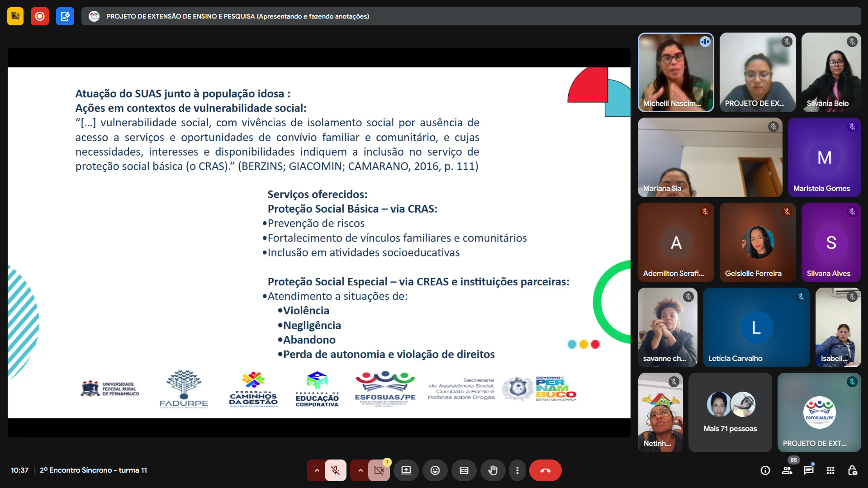Image resolution: width=868 pixels, height=488 pixels.
Task: Toggle closed captions button
Action: click(464, 470)
